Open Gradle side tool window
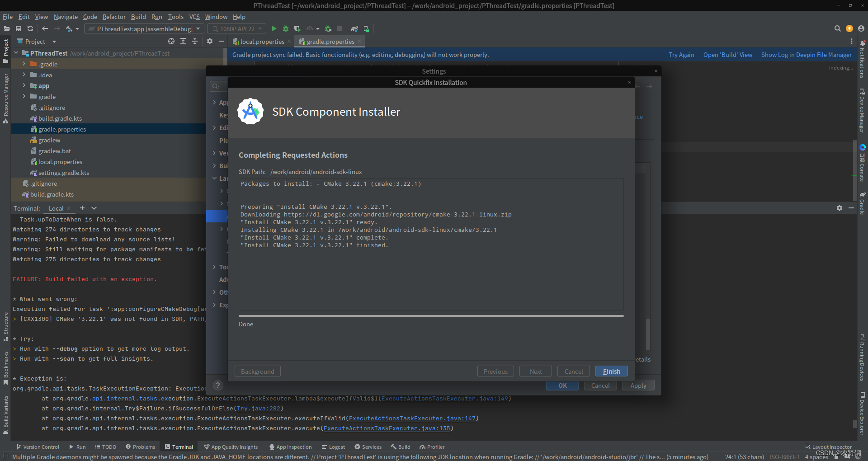 (863, 203)
